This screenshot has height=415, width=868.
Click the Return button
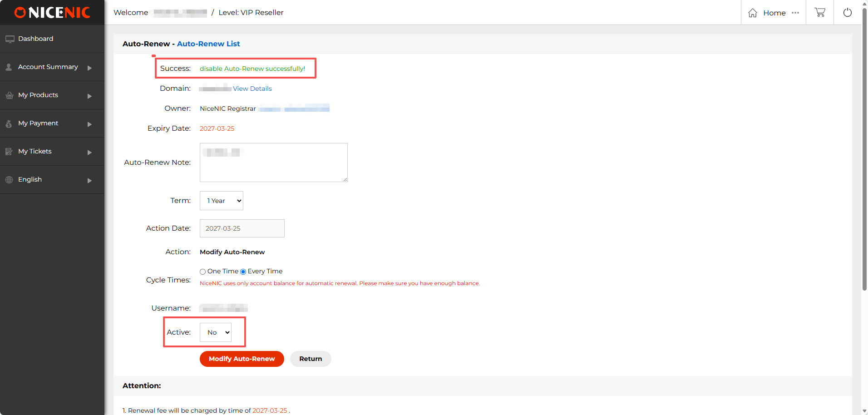click(x=311, y=359)
